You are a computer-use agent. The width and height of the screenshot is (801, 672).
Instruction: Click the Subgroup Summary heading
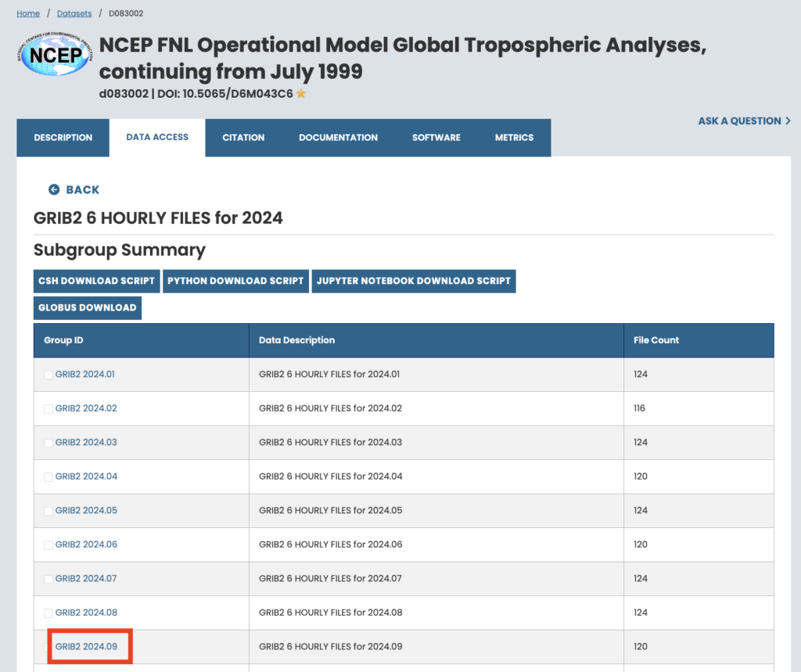click(x=120, y=250)
